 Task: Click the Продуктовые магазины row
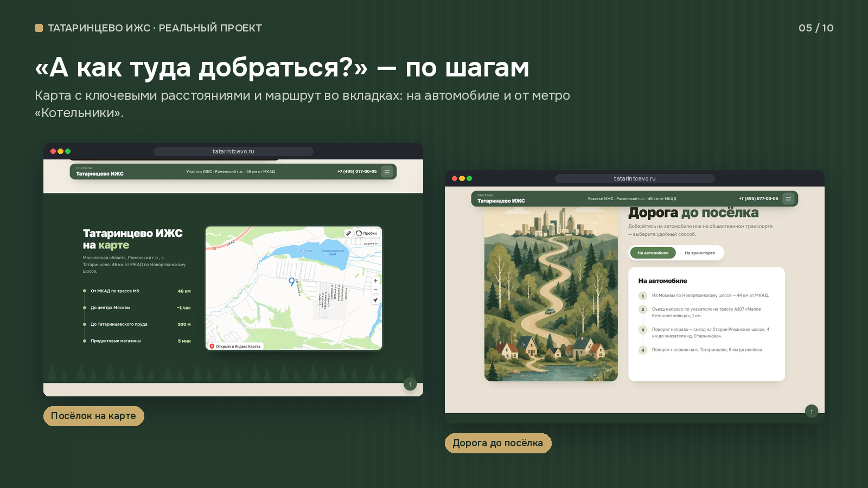click(x=137, y=341)
